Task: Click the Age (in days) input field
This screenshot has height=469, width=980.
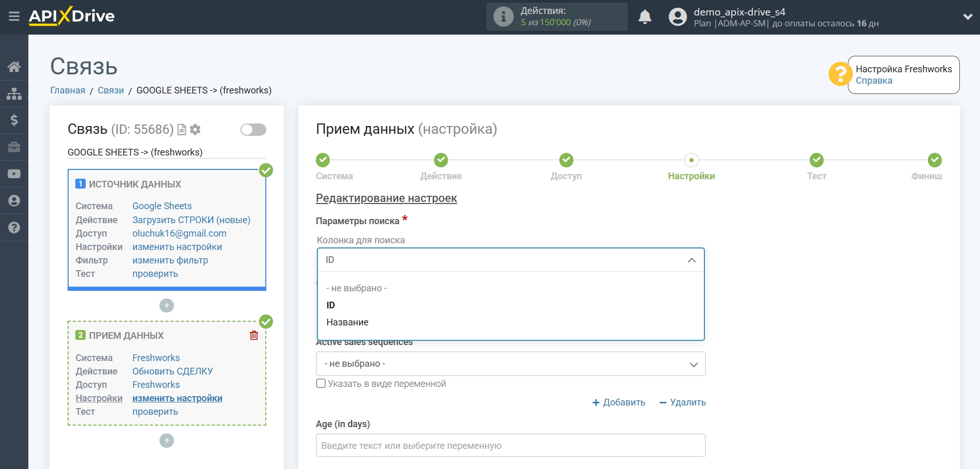Action: click(510, 445)
